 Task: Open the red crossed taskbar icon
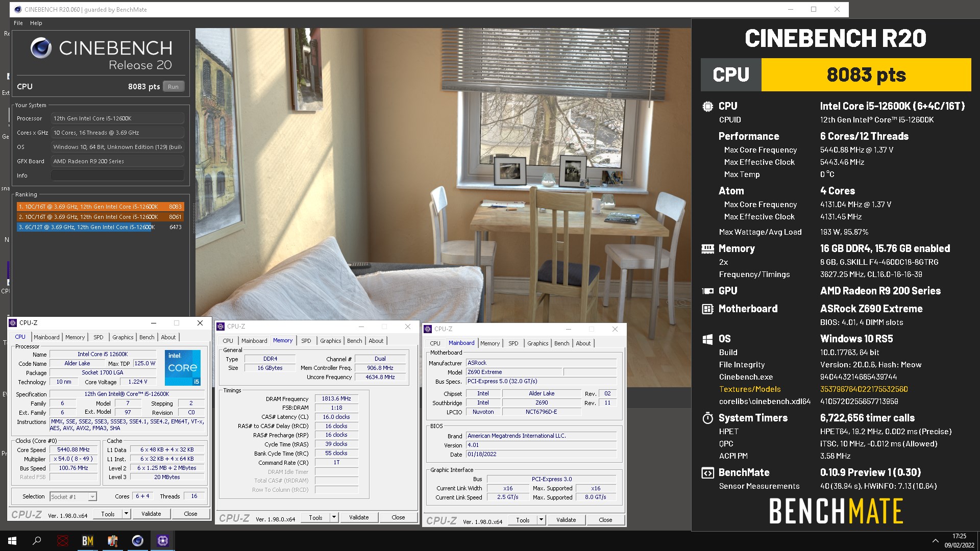coord(62,541)
